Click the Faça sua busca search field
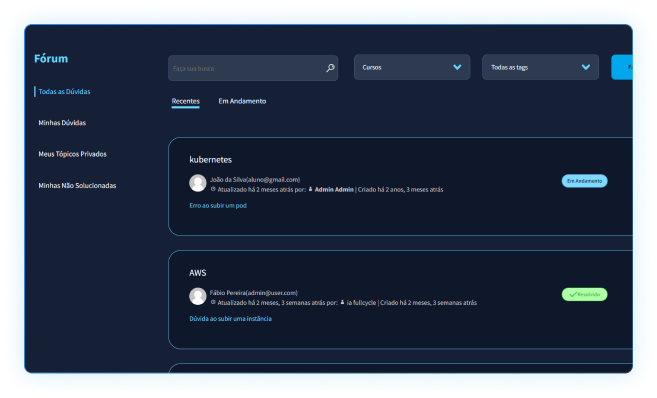Screen dimensions: 657x398 point(253,68)
